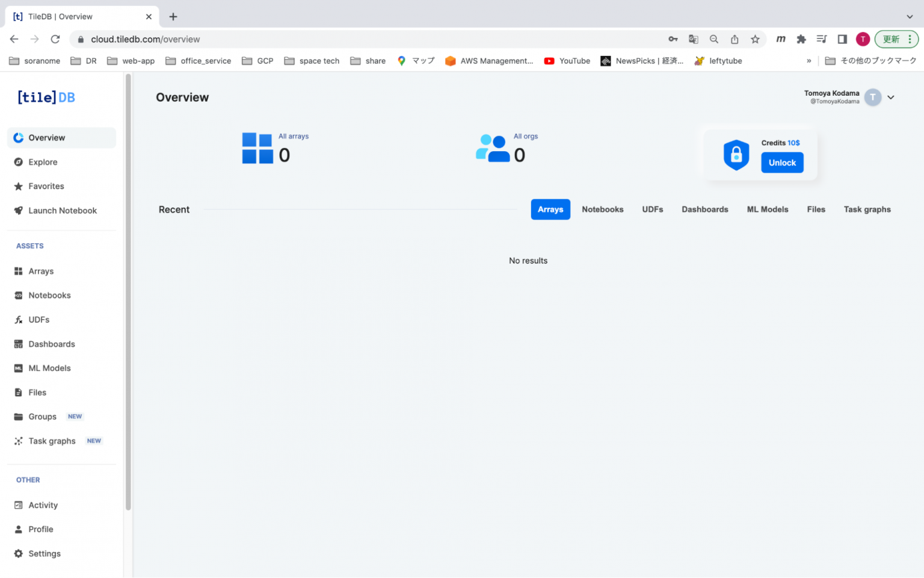Click the UDFs function icon
Image resolution: width=924 pixels, height=578 pixels.
tap(19, 320)
